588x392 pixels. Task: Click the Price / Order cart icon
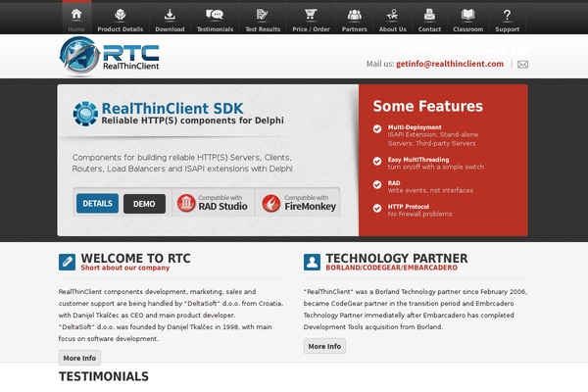tap(311, 15)
